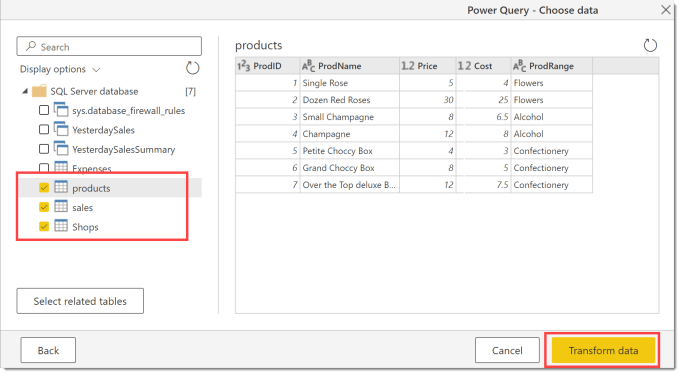Select the sys.database_firewall_rules label
Screen dimensions: 680x374
click(x=128, y=111)
